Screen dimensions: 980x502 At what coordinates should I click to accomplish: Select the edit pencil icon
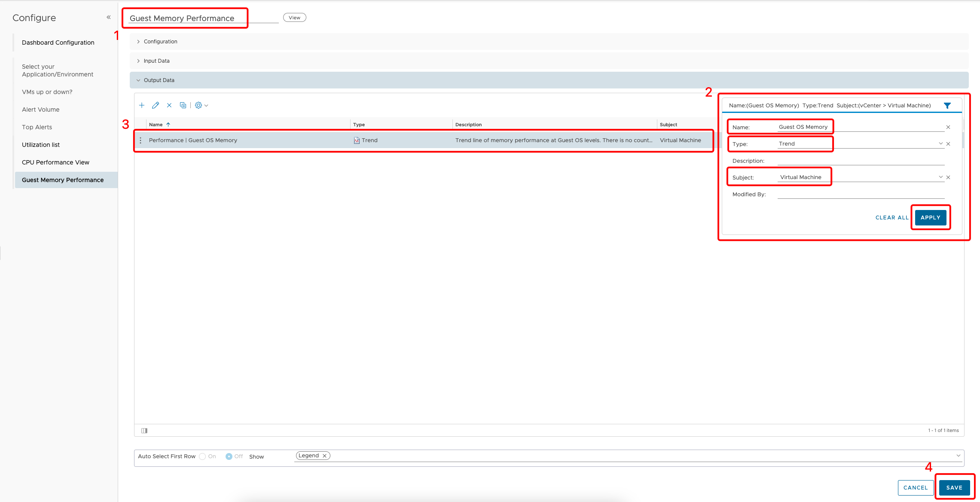(x=156, y=105)
